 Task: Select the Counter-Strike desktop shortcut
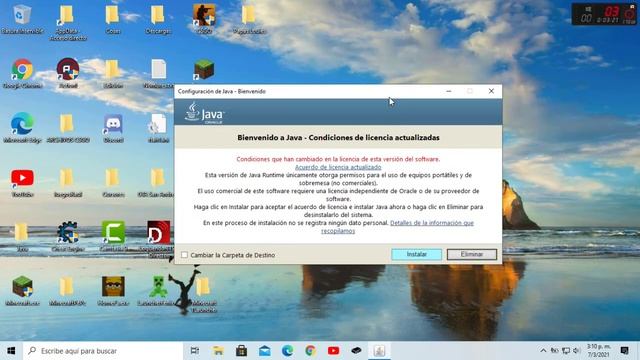coord(204,19)
